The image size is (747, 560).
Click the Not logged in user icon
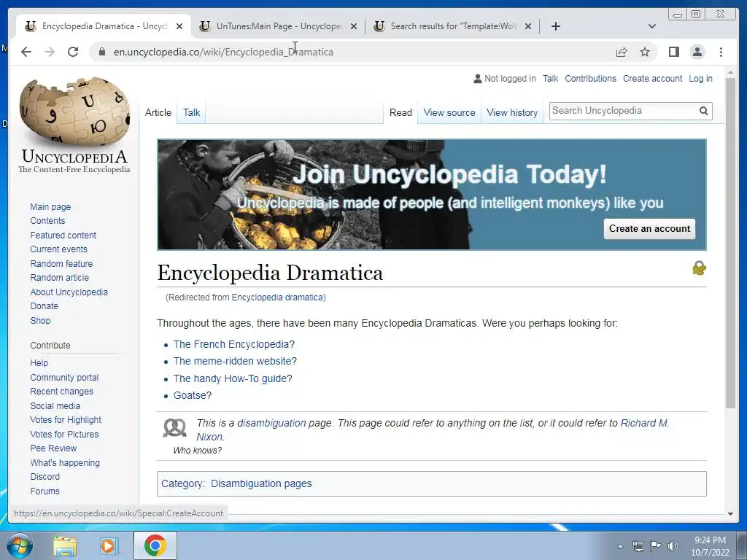tap(477, 79)
